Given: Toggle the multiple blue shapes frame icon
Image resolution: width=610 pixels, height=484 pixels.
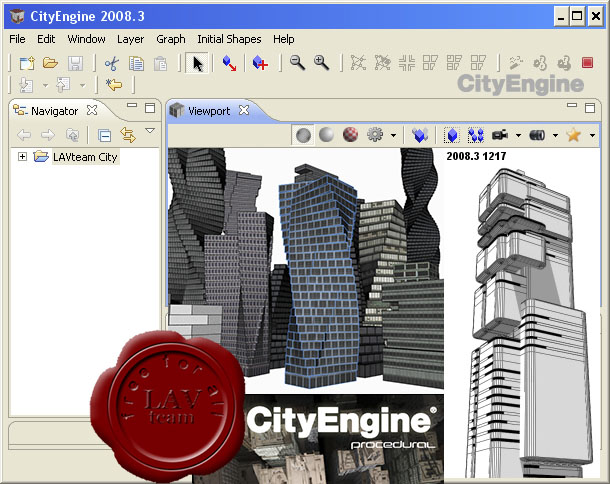Looking at the screenshot, I should click(476, 135).
